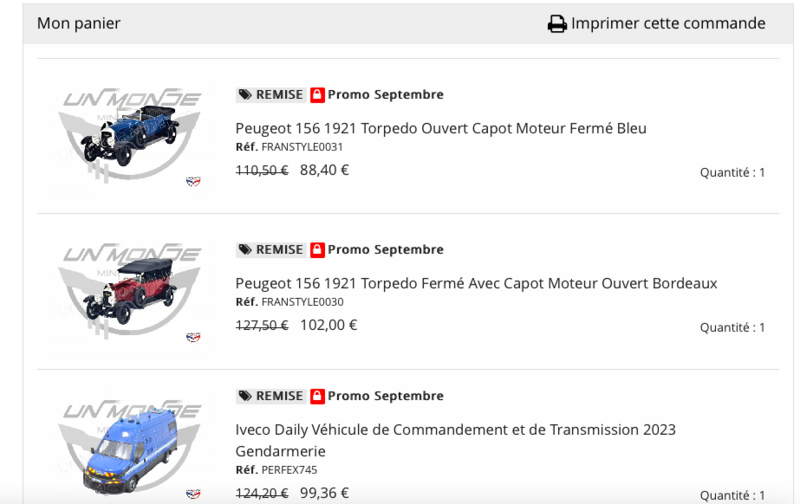Screen dimensions: 800x504
Task: Click the second REMISE tag badge
Action: tap(271, 250)
